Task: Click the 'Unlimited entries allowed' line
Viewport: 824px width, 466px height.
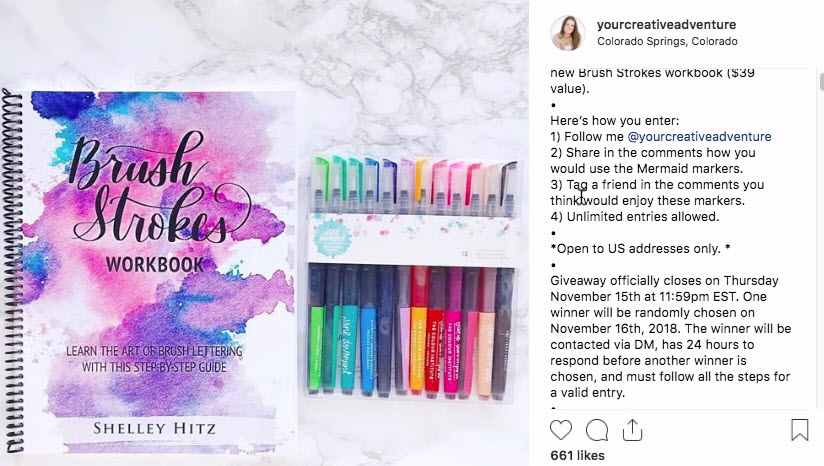Action: pos(634,216)
